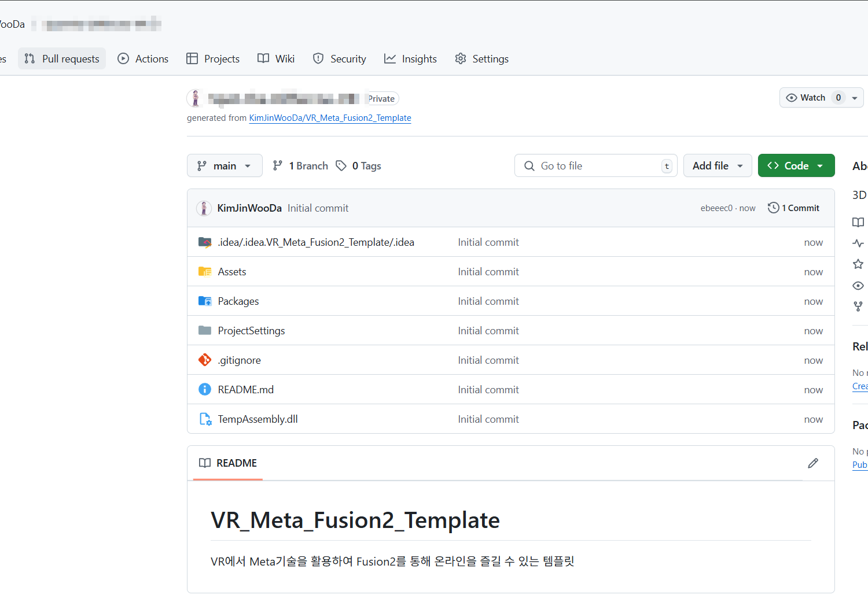Open Initial commit message for README.md row
The width and height of the screenshot is (868, 602).
click(x=488, y=390)
